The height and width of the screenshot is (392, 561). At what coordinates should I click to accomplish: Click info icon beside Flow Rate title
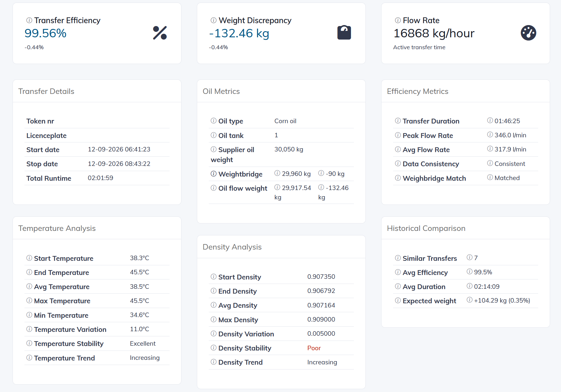pyautogui.click(x=398, y=20)
